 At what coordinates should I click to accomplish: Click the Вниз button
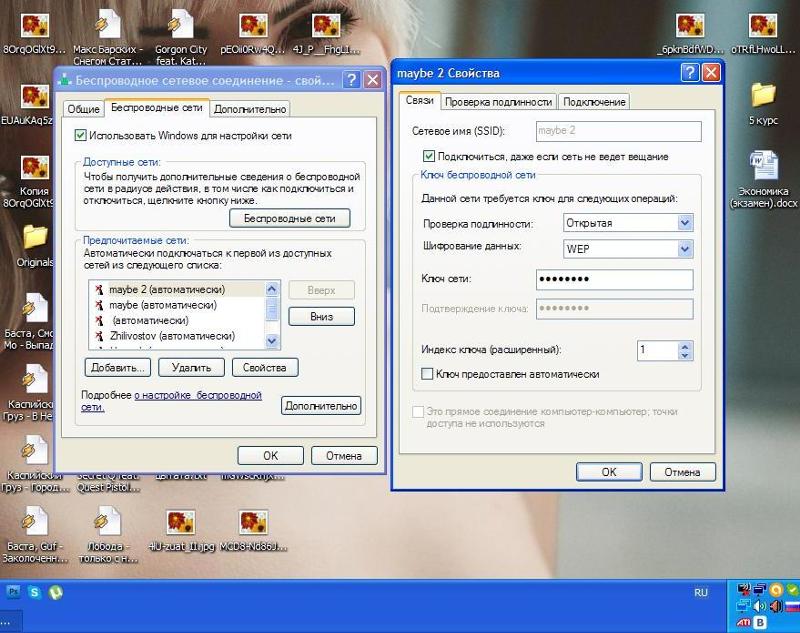click(x=321, y=316)
